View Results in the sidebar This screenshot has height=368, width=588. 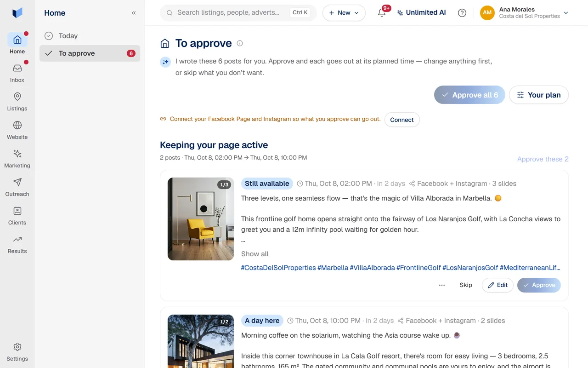click(17, 244)
